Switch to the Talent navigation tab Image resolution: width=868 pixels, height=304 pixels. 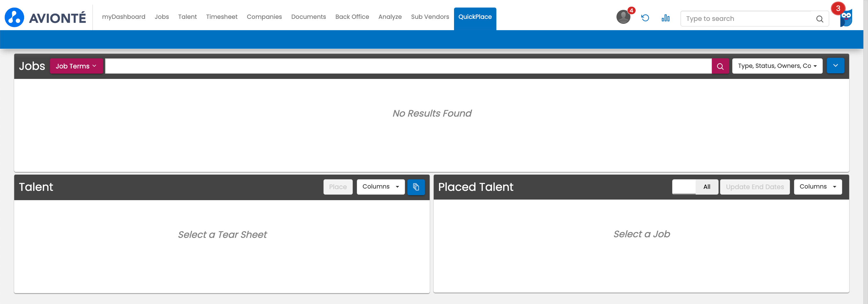pyautogui.click(x=187, y=17)
